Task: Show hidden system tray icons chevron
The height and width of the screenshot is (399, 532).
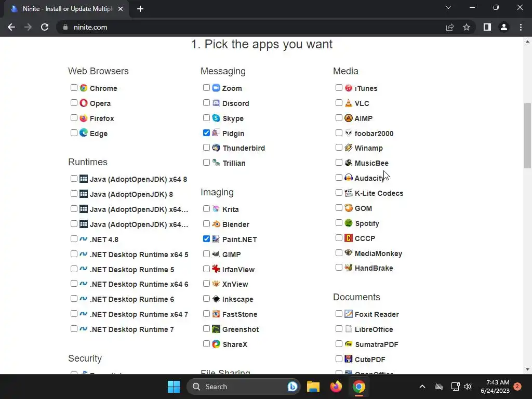Action: tap(422, 387)
